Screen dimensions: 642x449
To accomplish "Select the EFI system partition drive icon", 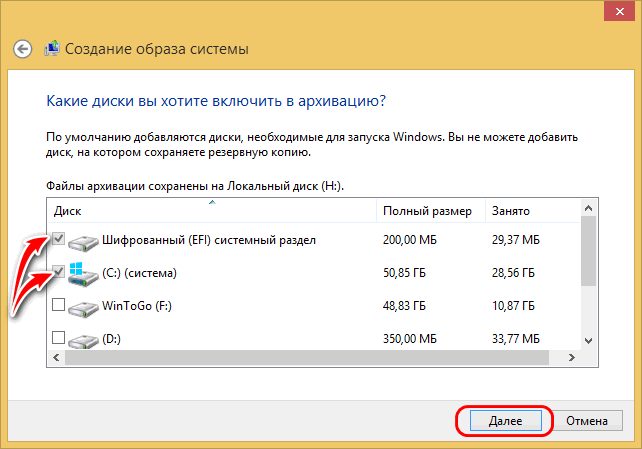I will tap(83, 242).
